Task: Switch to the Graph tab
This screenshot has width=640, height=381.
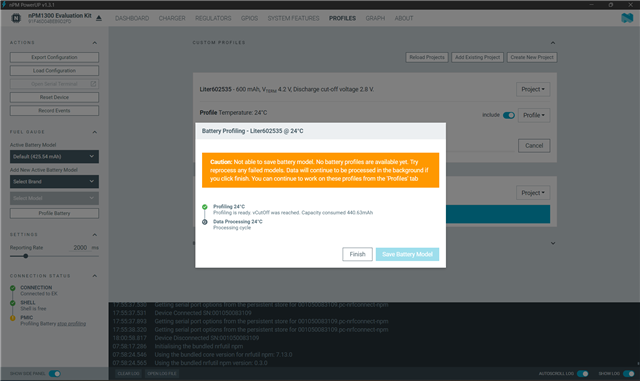Action: pos(375,18)
